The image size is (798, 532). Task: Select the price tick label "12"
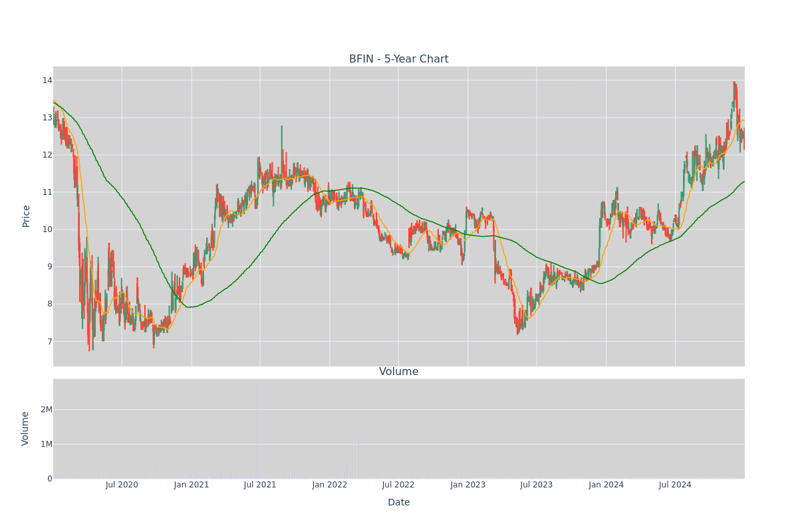coord(47,155)
